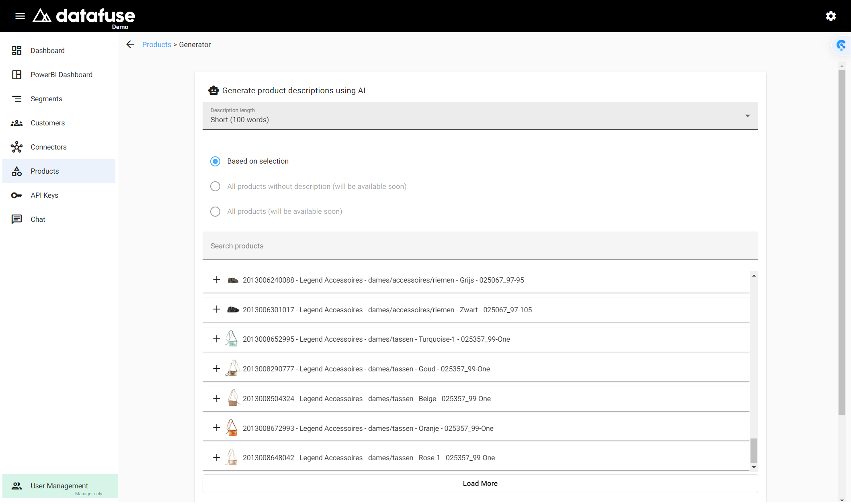This screenshot has height=504, width=851.
Task: Select Based on selection radio button
Action: (x=215, y=161)
